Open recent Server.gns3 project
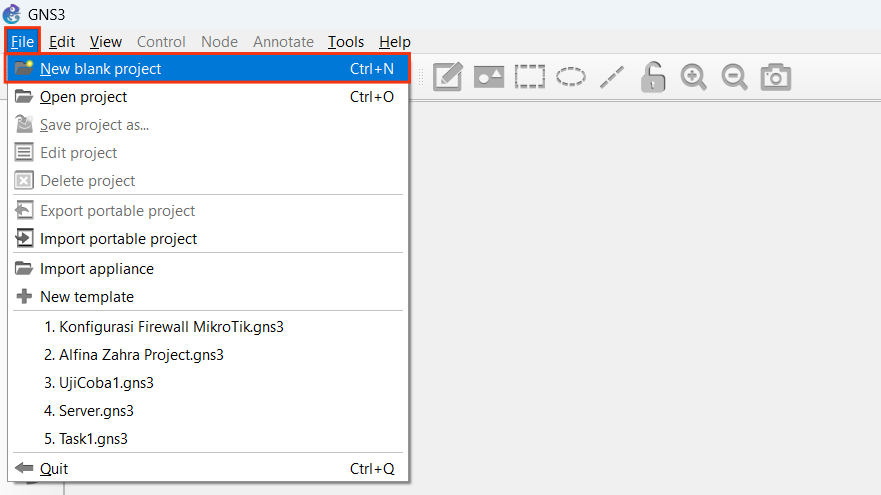 [88, 411]
